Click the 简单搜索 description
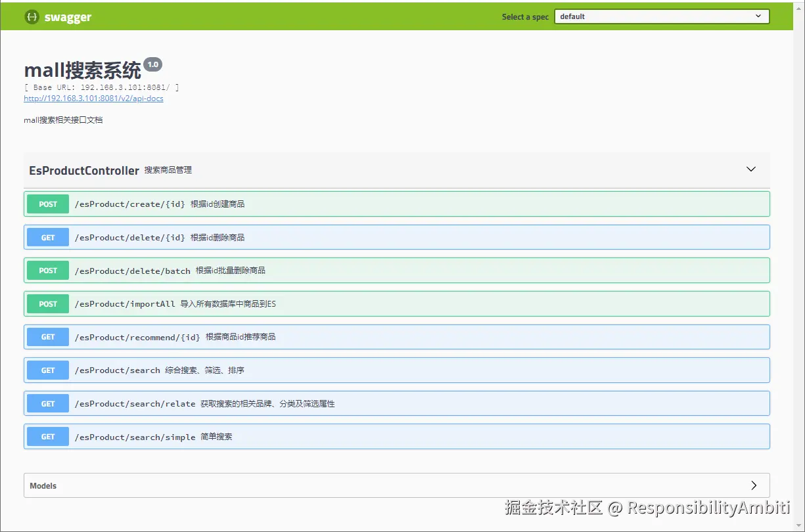This screenshot has height=532, width=805. pos(216,437)
